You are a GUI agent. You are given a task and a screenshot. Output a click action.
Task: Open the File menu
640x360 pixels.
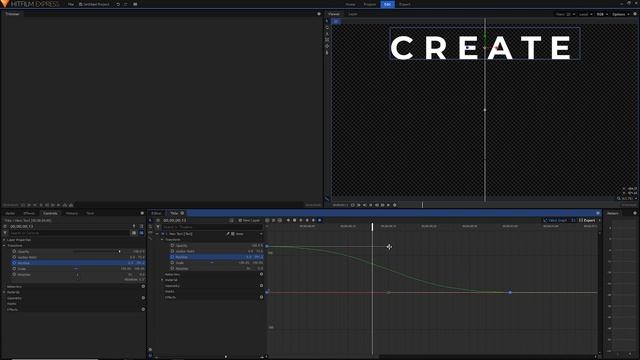click(x=71, y=4)
